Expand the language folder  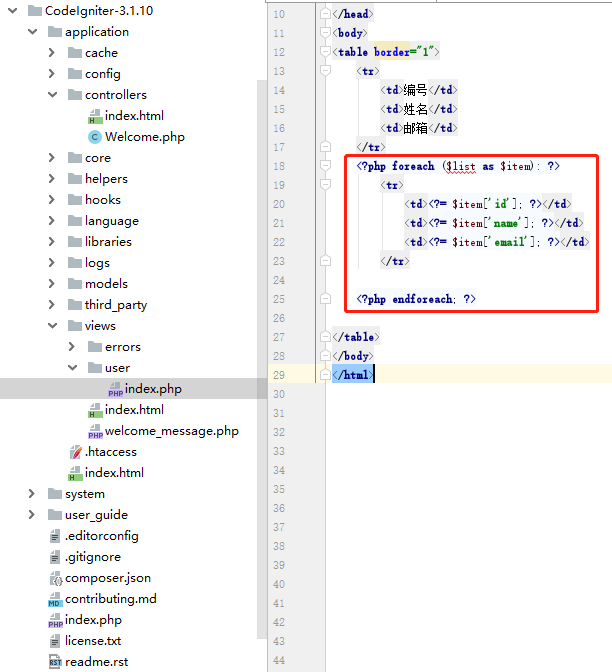coord(52,220)
